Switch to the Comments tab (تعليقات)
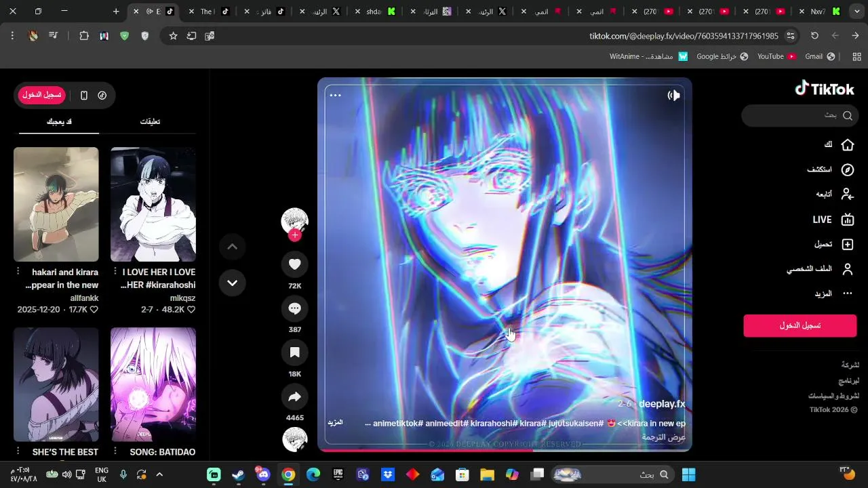This screenshot has width=868, height=488. point(150,122)
